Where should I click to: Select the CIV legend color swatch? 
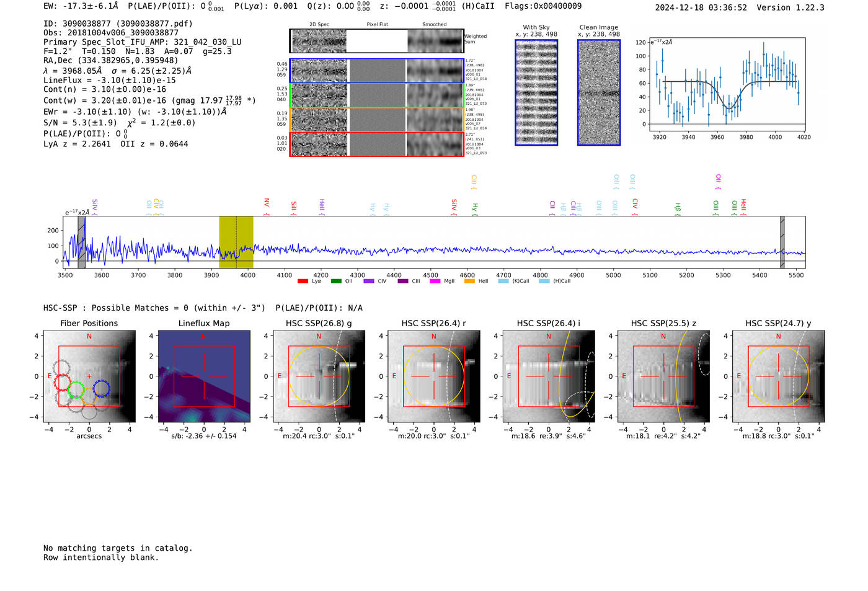[x=369, y=281]
